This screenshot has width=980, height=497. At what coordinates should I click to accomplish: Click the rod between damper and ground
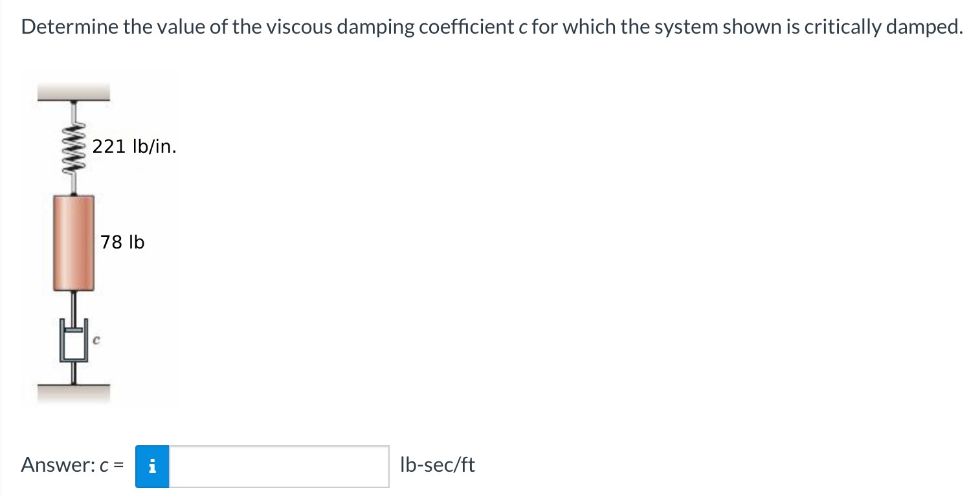73,372
